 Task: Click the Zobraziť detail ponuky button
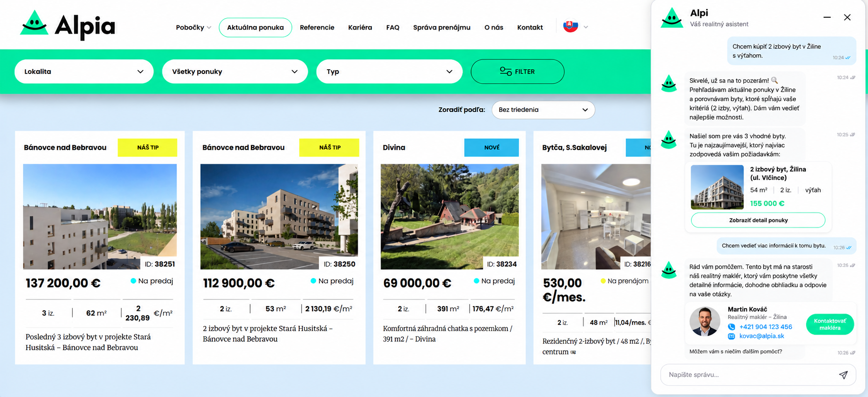758,220
